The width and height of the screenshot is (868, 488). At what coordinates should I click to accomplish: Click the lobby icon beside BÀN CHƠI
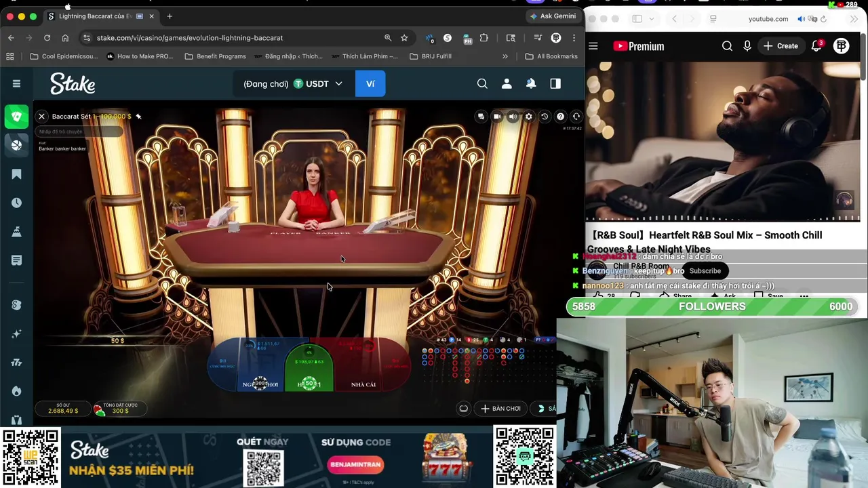click(464, 409)
